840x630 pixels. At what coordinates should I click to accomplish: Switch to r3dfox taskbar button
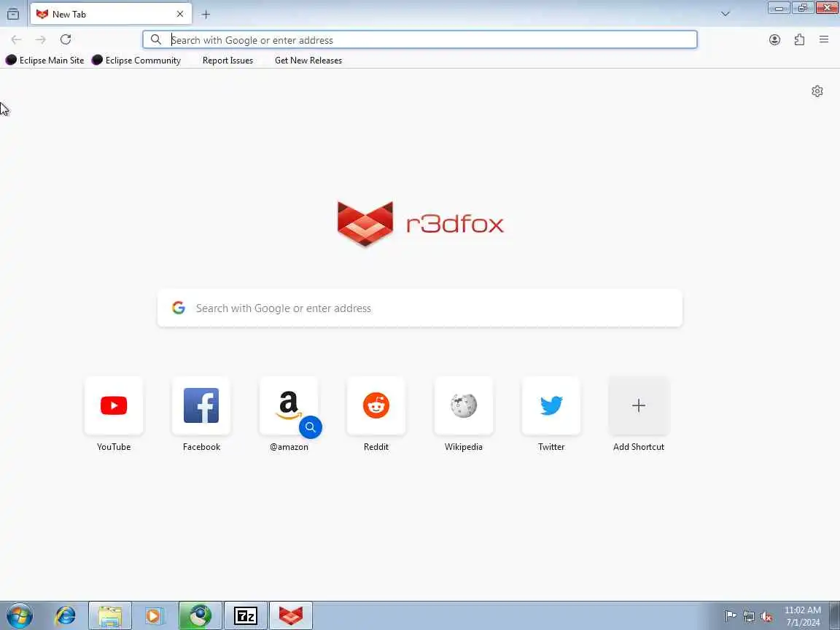[x=290, y=615]
